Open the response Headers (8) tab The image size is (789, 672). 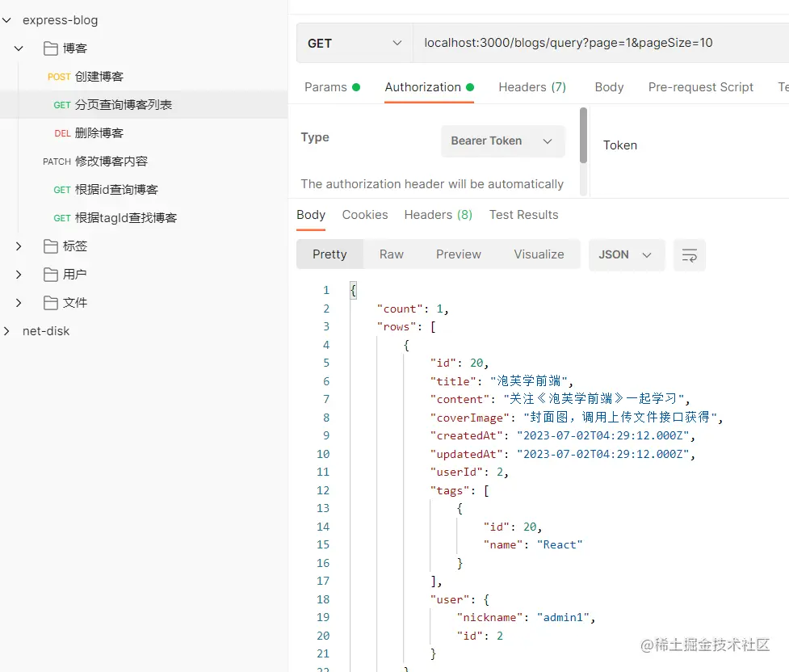pos(439,215)
